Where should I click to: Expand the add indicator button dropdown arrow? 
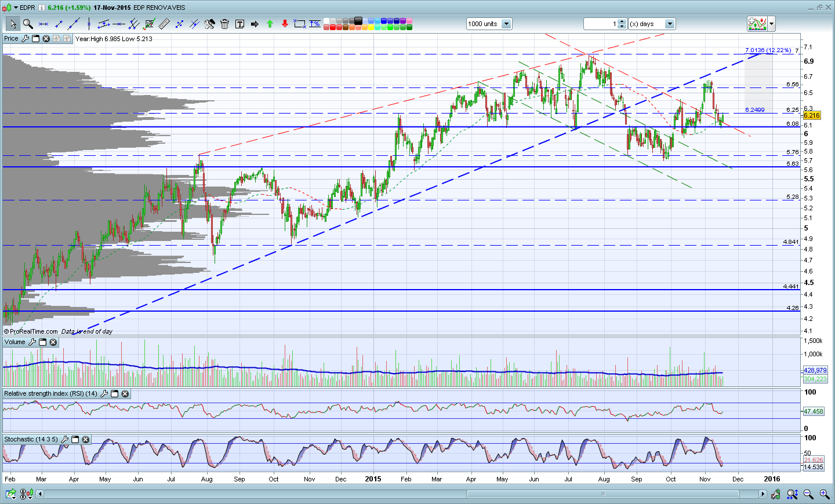point(772,24)
